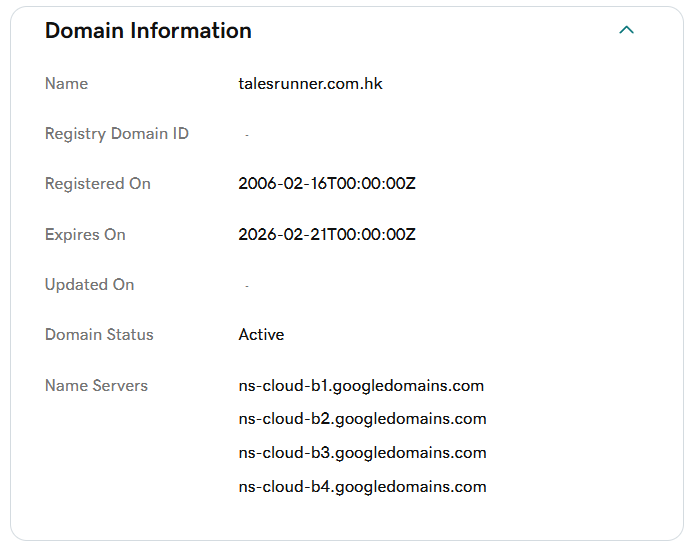Select the registration date 2006-02-16T00:00:00Z
The width and height of the screenshot is (693, 547).
click(326, 184)
